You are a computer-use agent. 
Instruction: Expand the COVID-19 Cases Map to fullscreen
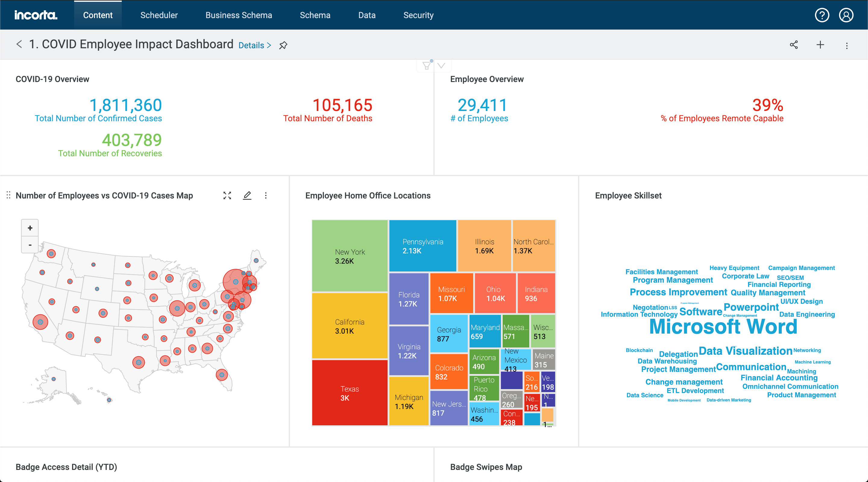pos(228,195)
